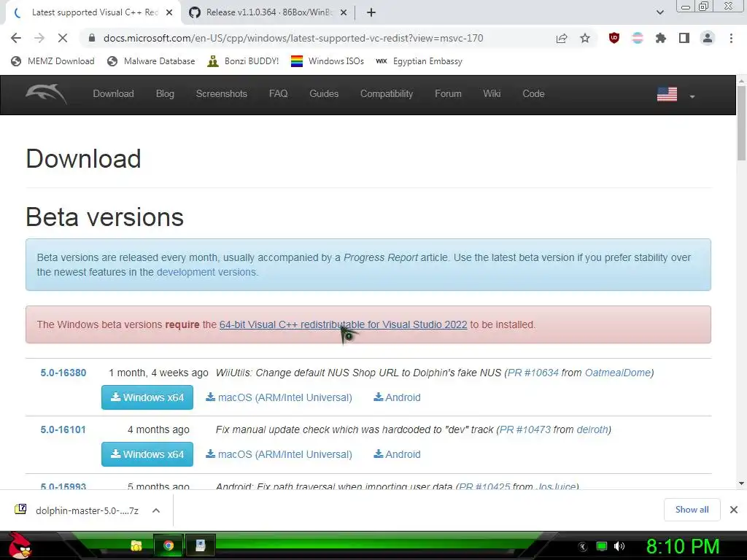Open the Extensions puzzle icon
This screenshot has width=747, height=560.
(x=661, y=38)
